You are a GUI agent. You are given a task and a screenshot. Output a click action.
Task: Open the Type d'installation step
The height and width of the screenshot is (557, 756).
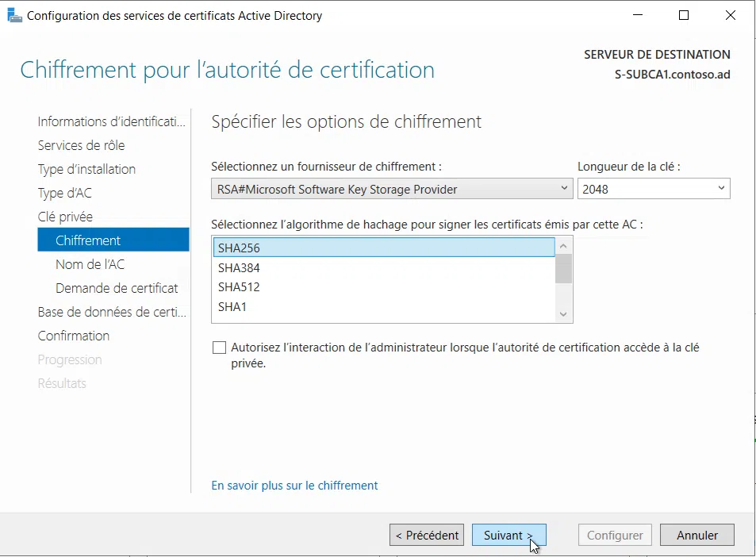coord(86,169)
